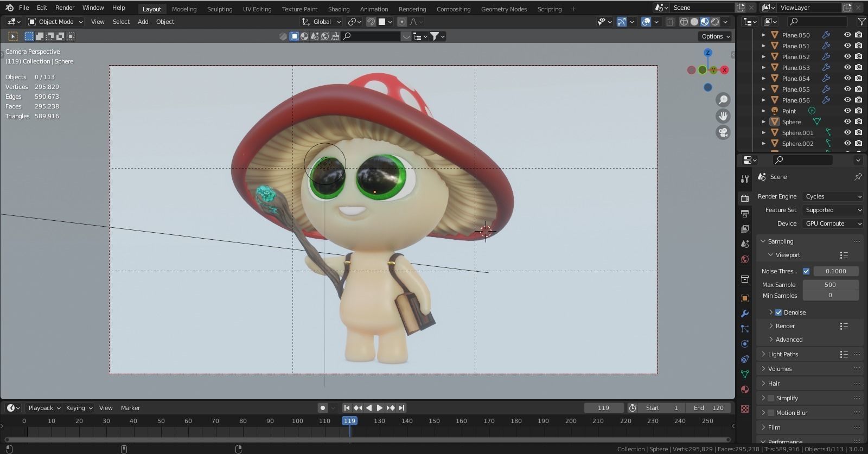Screen dimensions: 868x454
Task: Uncheck the Denoise checkbox
Action: click(x=778, y=312)
